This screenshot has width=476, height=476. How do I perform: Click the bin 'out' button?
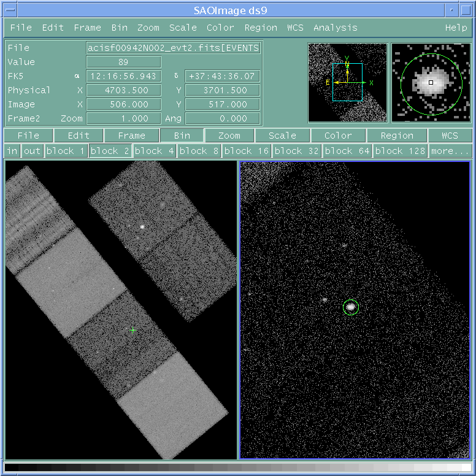[x=32, y=151]
